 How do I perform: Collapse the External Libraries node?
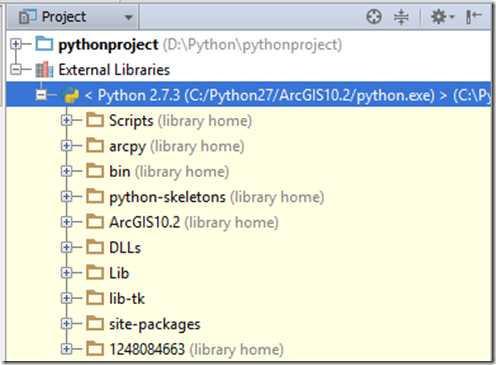(x=16, y=69)
